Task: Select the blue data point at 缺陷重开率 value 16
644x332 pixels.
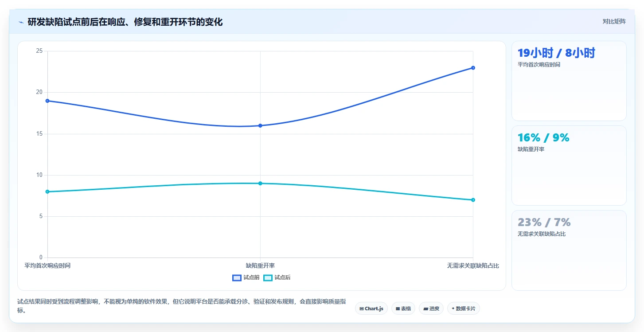Action: click(x=260, y=125)
